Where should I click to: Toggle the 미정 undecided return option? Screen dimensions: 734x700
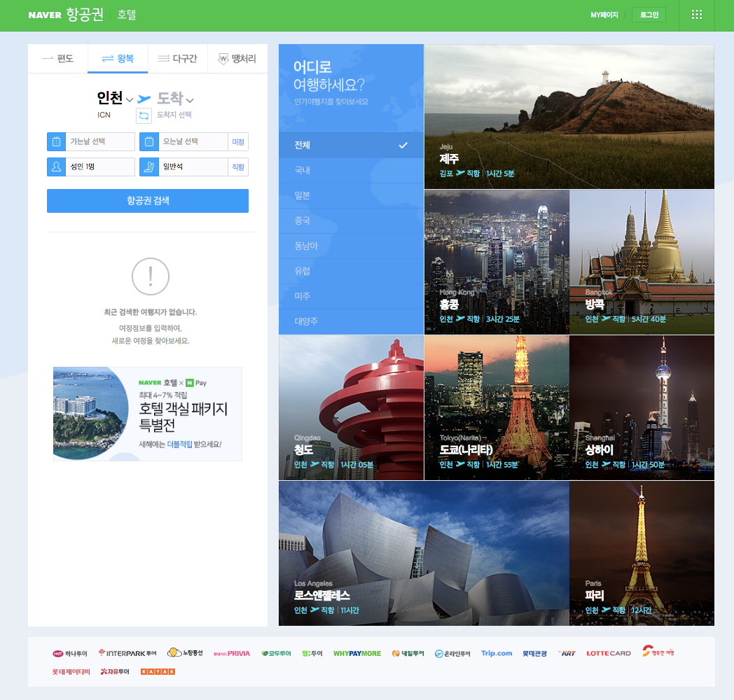[238, 141]
